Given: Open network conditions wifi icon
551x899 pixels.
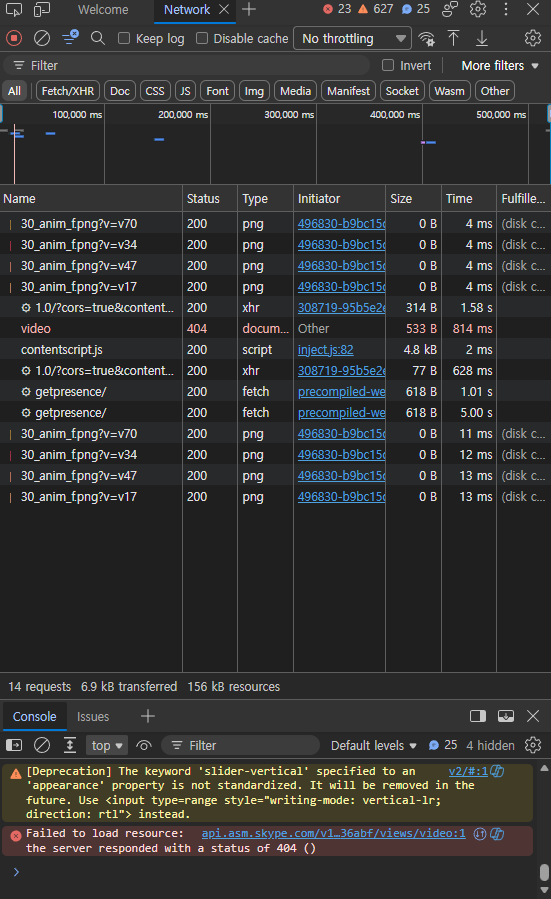Looking at the screenshot, I should point(427,38).
